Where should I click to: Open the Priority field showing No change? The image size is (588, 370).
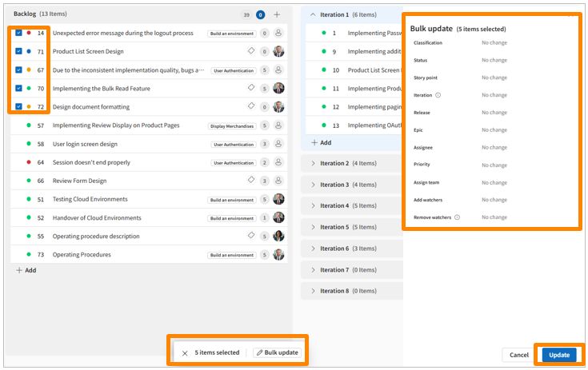(494, 165)
